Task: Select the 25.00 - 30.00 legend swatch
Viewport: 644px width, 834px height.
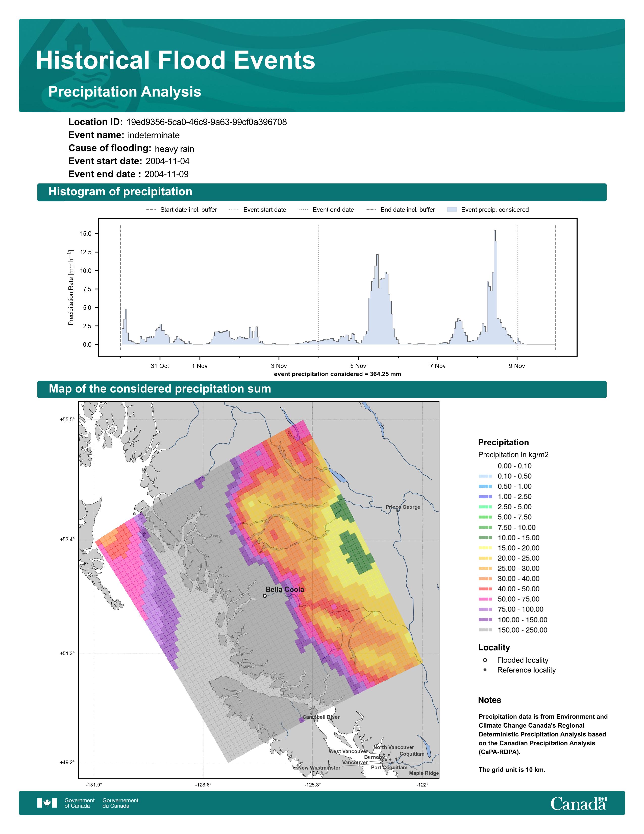Action: click(485, 569)
